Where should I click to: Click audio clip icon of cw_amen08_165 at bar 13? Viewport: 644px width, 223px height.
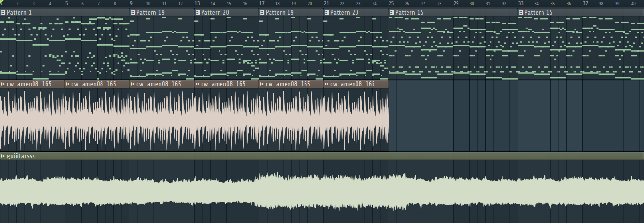click(x=198, y=84)
